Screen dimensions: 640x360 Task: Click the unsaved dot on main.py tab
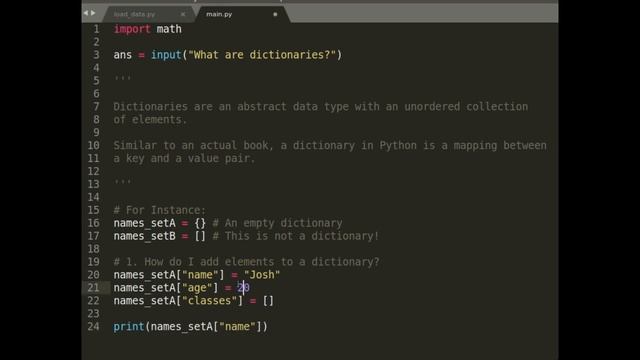pyautogui.click(x=275, y=14)
